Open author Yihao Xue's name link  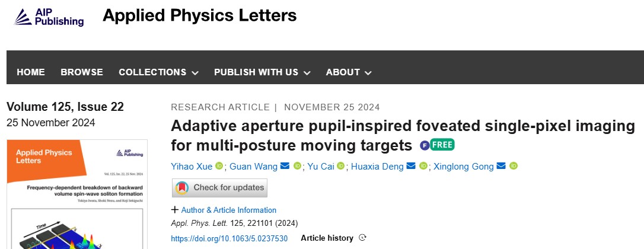192,167
